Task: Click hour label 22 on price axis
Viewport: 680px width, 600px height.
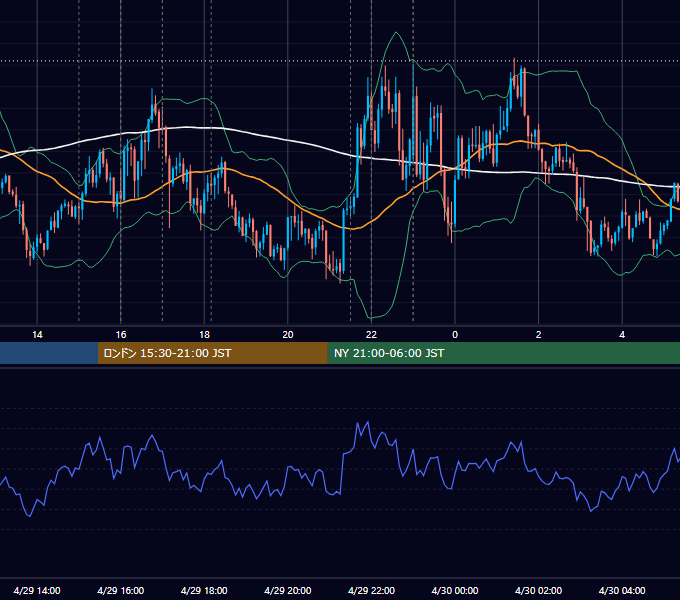Action: (x=371, y=335)
